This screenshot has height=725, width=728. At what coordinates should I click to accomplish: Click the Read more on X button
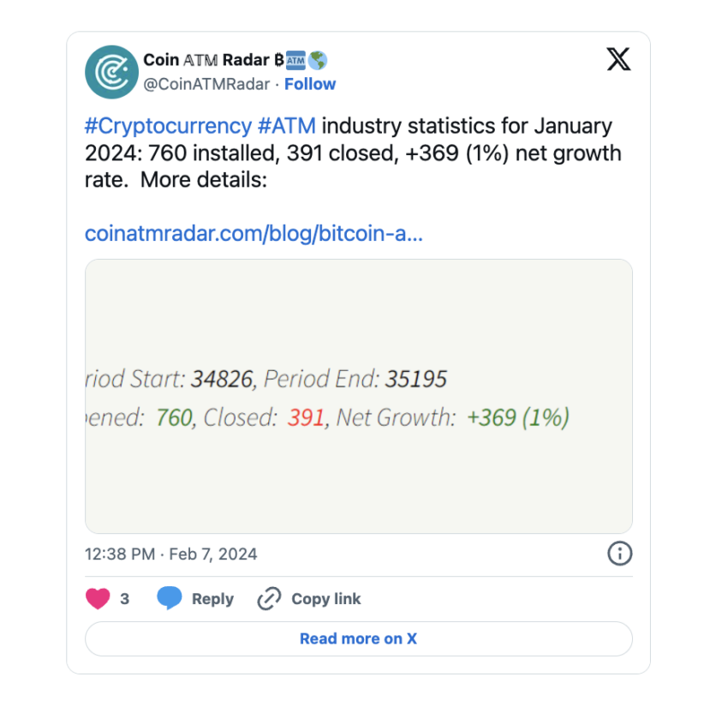pyautogui.click(x=358, y=638)
